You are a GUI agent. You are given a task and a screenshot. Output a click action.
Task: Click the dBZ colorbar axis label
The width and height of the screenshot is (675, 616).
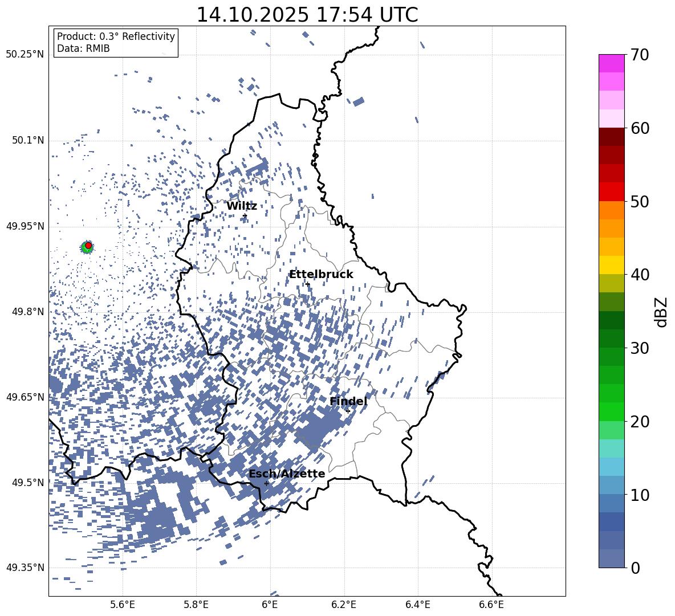[x=661, y=312]
